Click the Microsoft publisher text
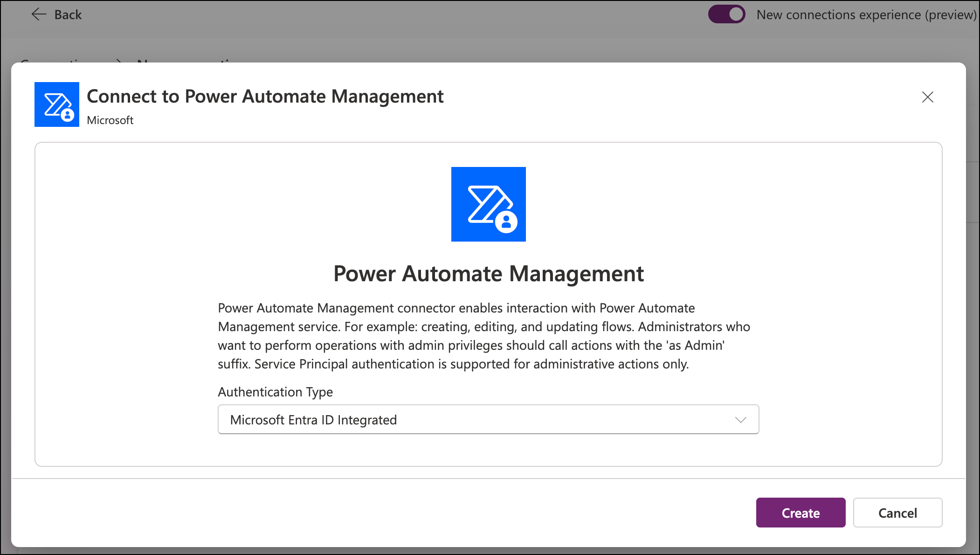Screen dimensions: 980x555 (x=110, y=120)
